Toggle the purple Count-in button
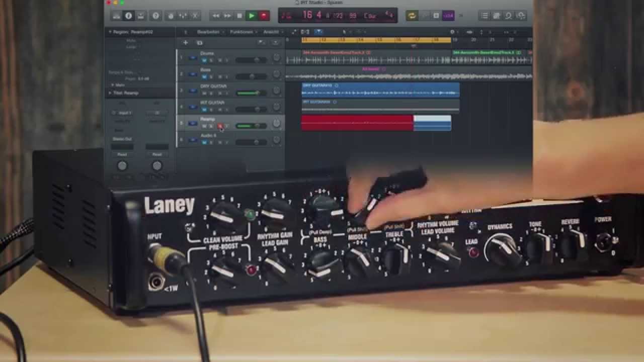 click(x=448, y=16)
